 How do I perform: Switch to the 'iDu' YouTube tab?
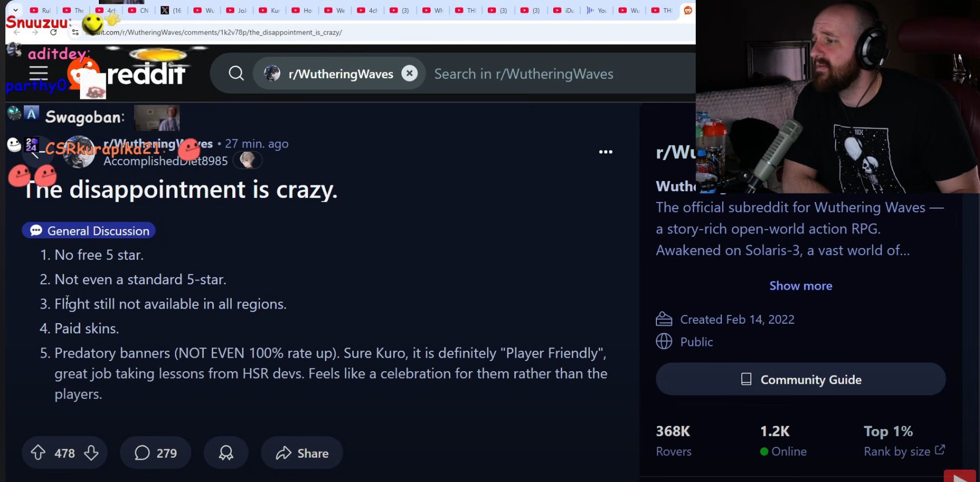[x=563, y=10]
